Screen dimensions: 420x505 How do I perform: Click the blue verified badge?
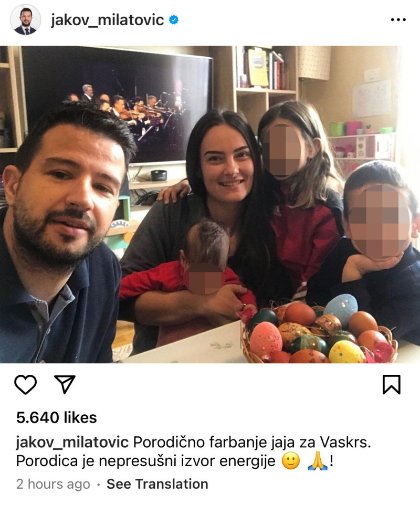(174, 20)
